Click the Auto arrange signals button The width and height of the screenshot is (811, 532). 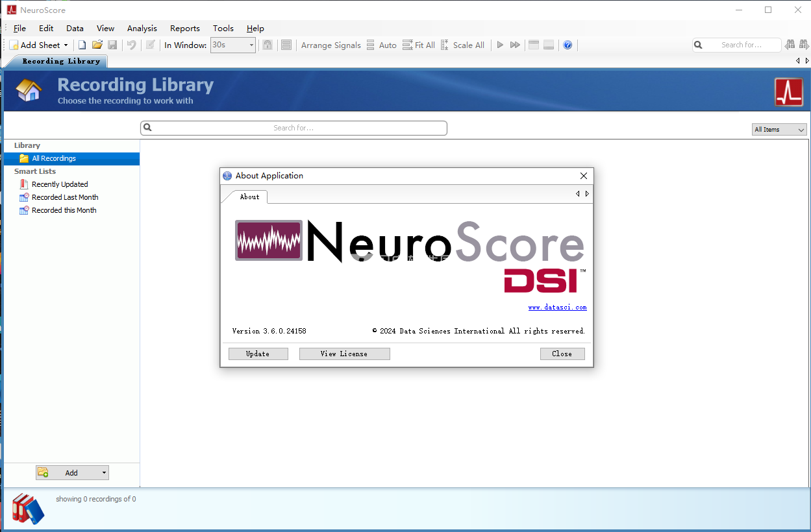coord(382,45)
